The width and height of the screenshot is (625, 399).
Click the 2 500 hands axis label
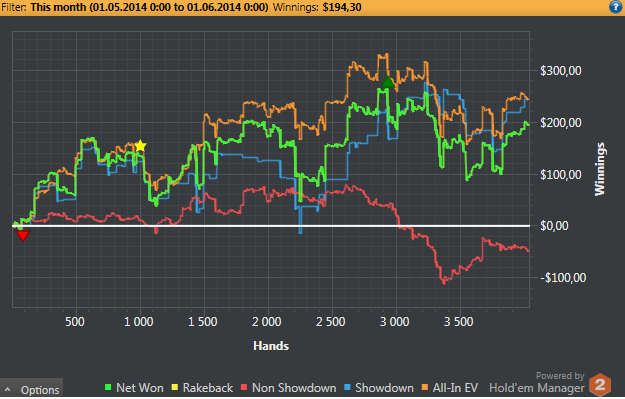click(x=331, y=321)
